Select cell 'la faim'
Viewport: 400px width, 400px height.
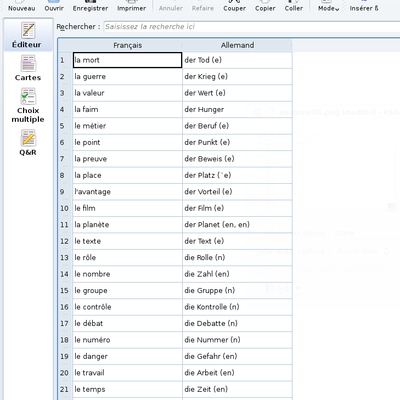127,109
